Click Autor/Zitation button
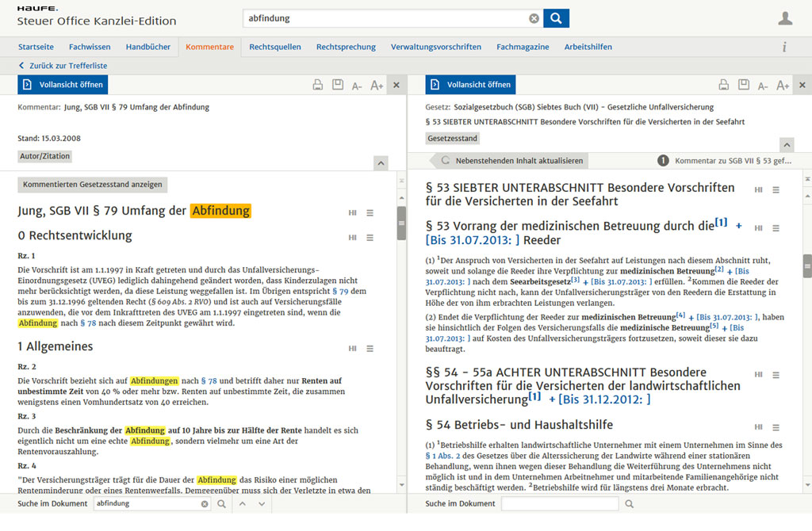This screenshot has width=812, height=531. point(44,156)
